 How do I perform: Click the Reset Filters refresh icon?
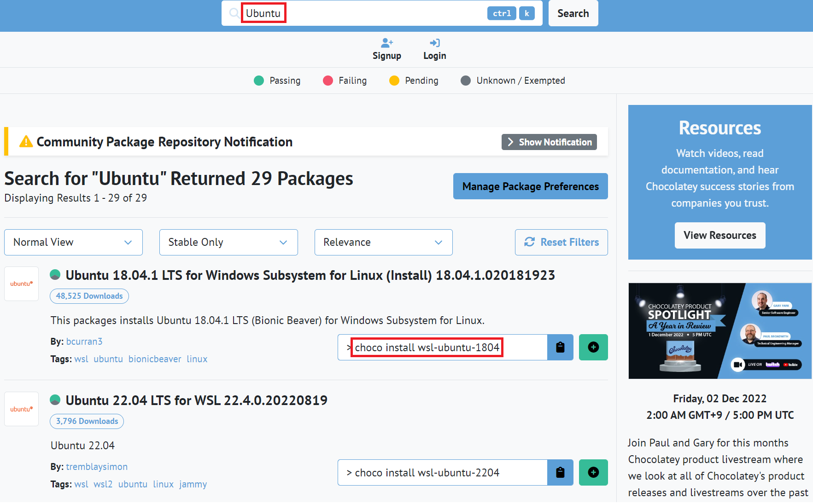tap(530, 242)
